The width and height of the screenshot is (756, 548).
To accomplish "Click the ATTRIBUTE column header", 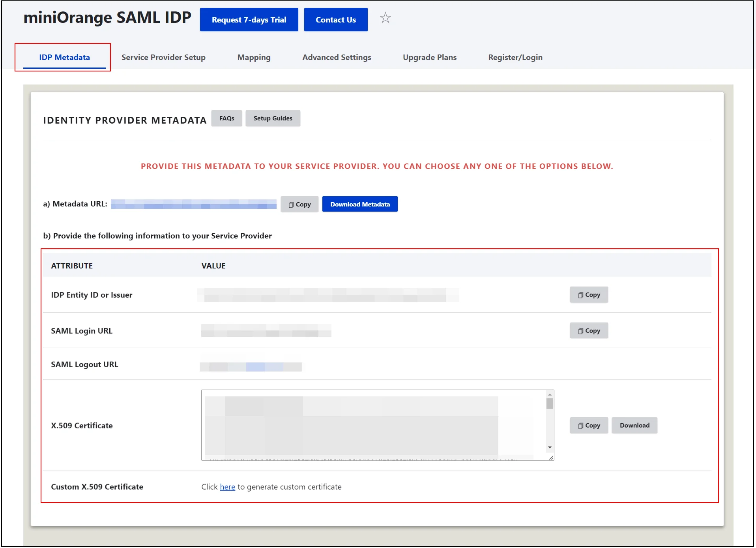I will (x=72, y=266).
